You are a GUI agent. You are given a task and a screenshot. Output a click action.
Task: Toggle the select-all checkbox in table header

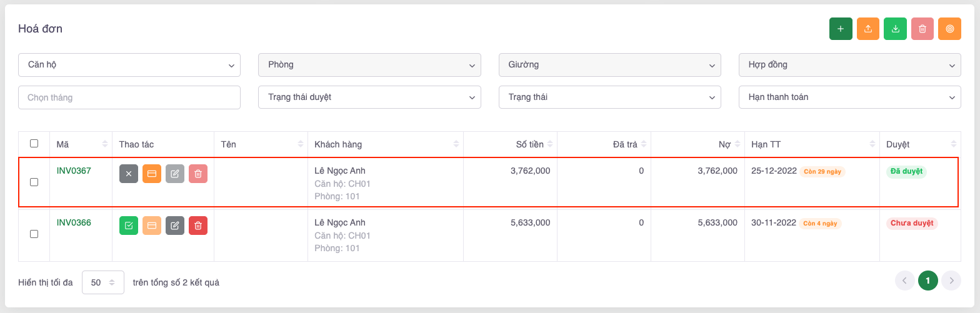click(x=34, y=144)
